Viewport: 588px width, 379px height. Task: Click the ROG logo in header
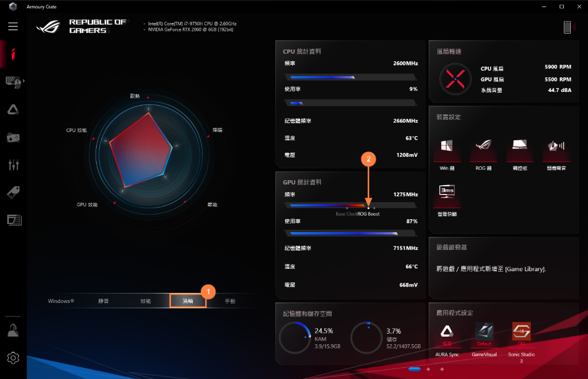tap(48, 27)
